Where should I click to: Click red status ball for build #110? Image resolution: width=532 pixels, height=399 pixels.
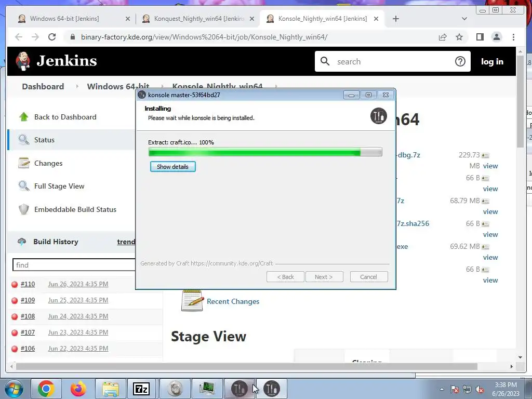[15, 284]
